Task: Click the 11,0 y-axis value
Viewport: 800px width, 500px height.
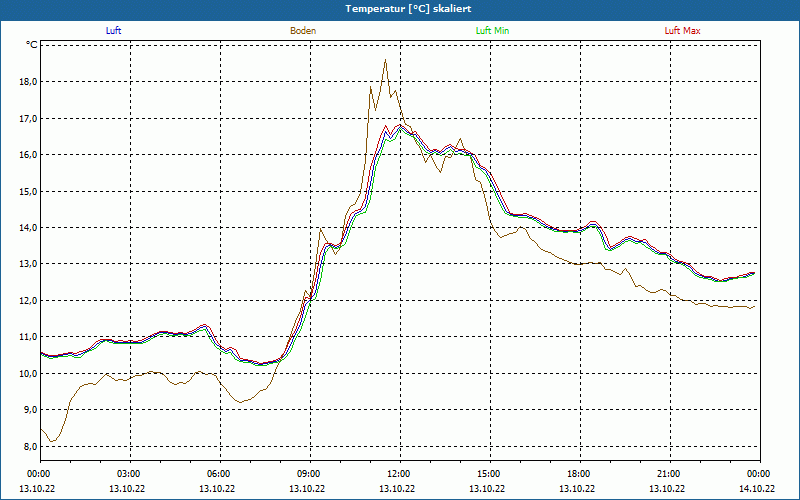Action: click(x=29, y=337)
